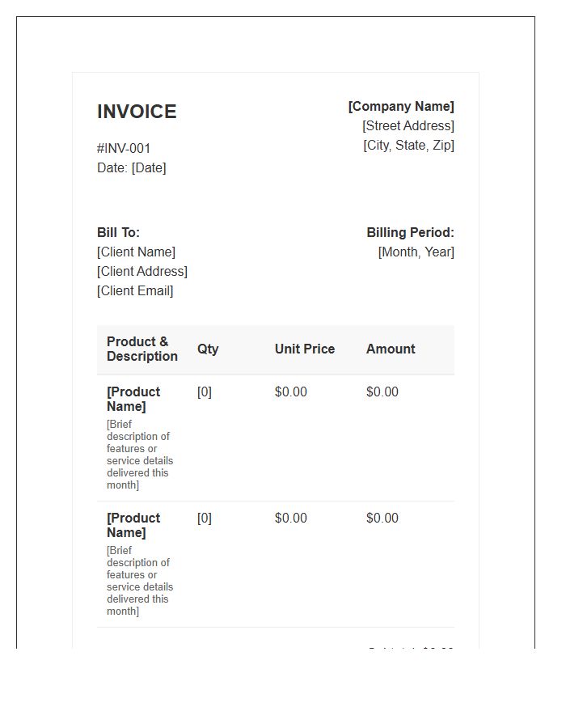Image resolution: width=566 pixels, height=728 pixels.
Task: Click the second row's amount $0.00
Action: [382, 518]
